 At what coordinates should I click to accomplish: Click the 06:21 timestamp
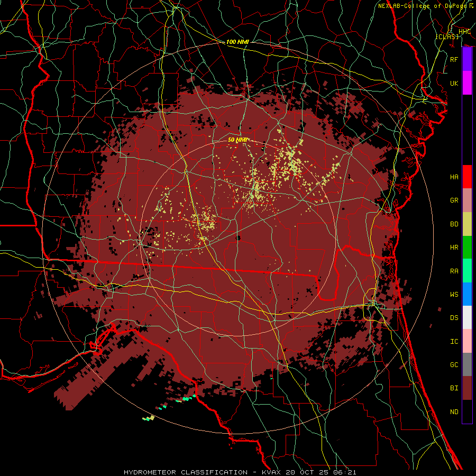[345, 472]
